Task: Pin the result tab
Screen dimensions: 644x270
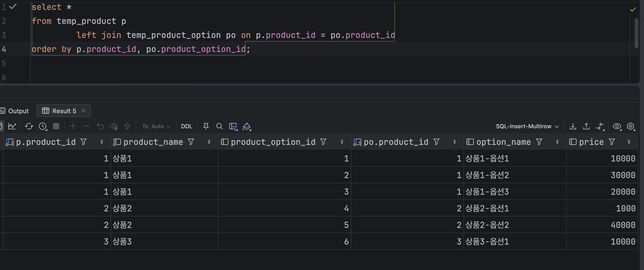Action: (x=206, y=126)
